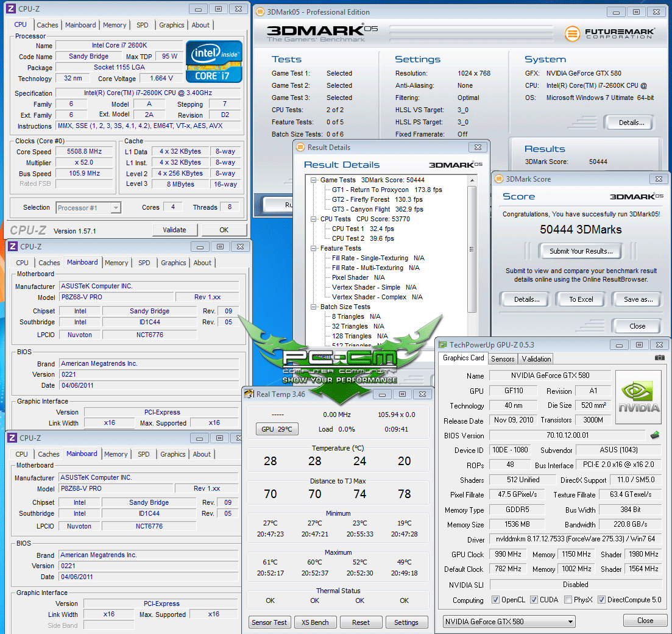The height and width of the screenshot is (634, 672).
Task: Click the Sensor Test button in Real Temp
Action: [x=269, y=622]
